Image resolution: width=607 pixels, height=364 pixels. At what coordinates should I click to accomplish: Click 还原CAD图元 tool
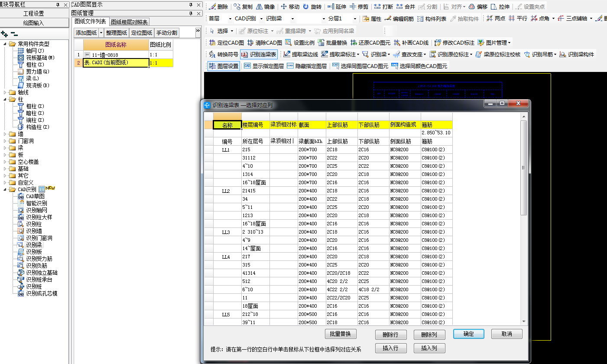[x=370, y=42]
